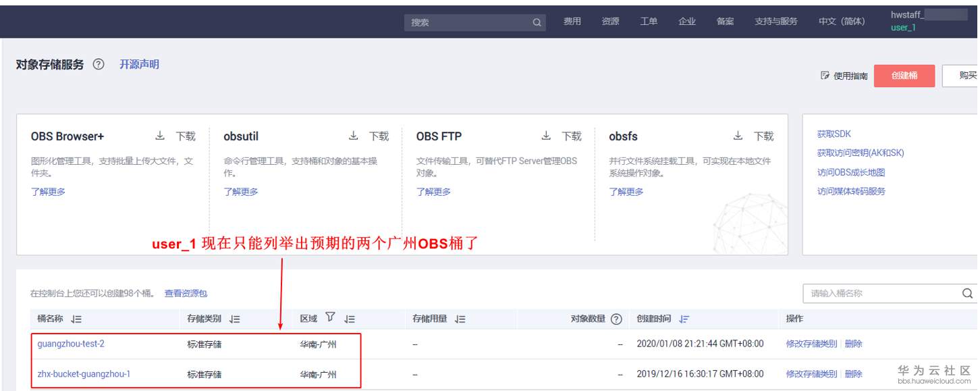Image resolution: width=980 pixels, height=391 pixels.
Task: Open the 区域 filter funnel icon
Action: click(x=330, y=317)
